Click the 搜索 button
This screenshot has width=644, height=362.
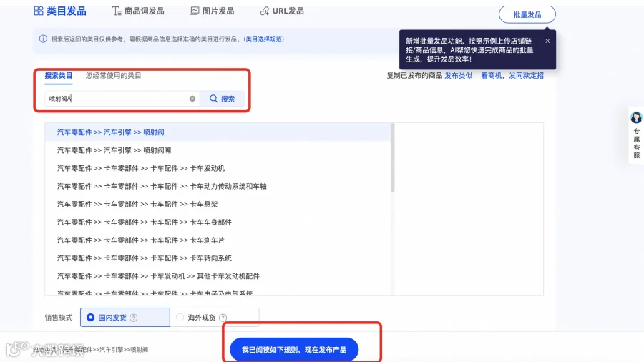(222, 99)
